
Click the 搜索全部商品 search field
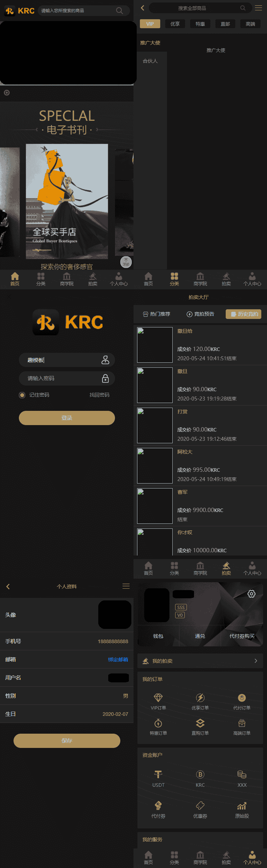click(x=200, y=8)
